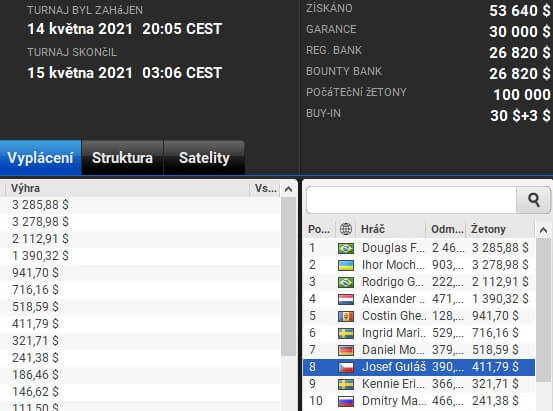Click Brazil flag next to Rodrigo G...
This screenshot has height=411, width=553.
(x=346, y=282)
